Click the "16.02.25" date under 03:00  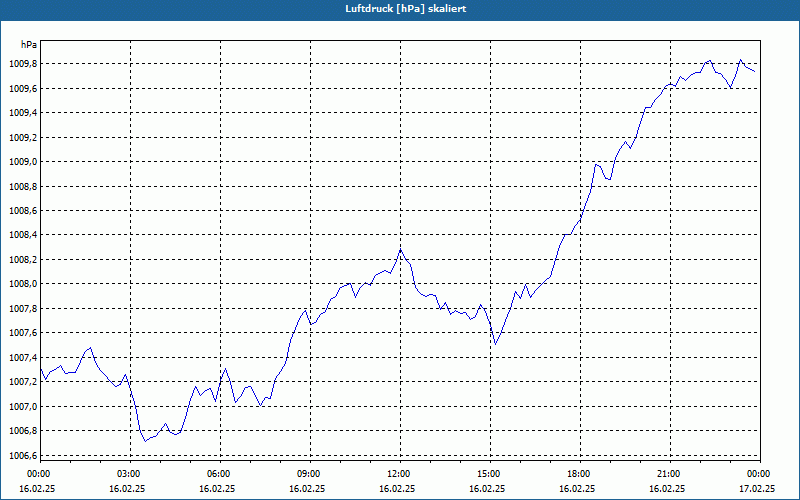(127, 488)
